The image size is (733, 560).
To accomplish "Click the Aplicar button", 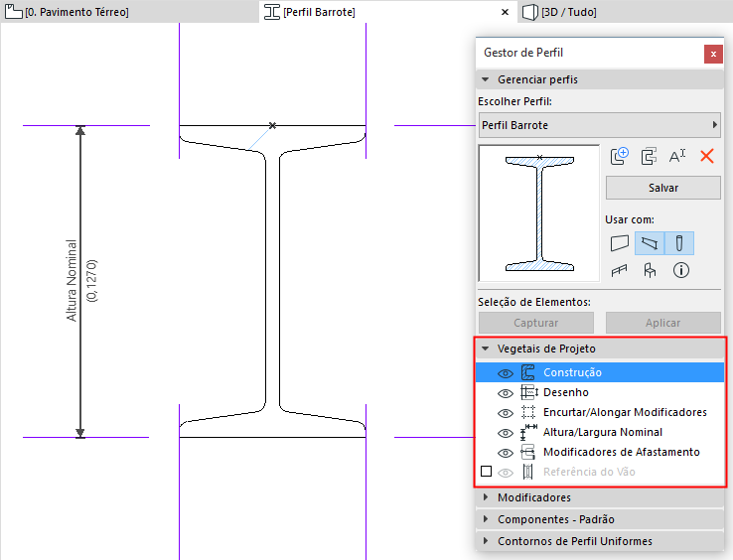I will pos(662,323).
